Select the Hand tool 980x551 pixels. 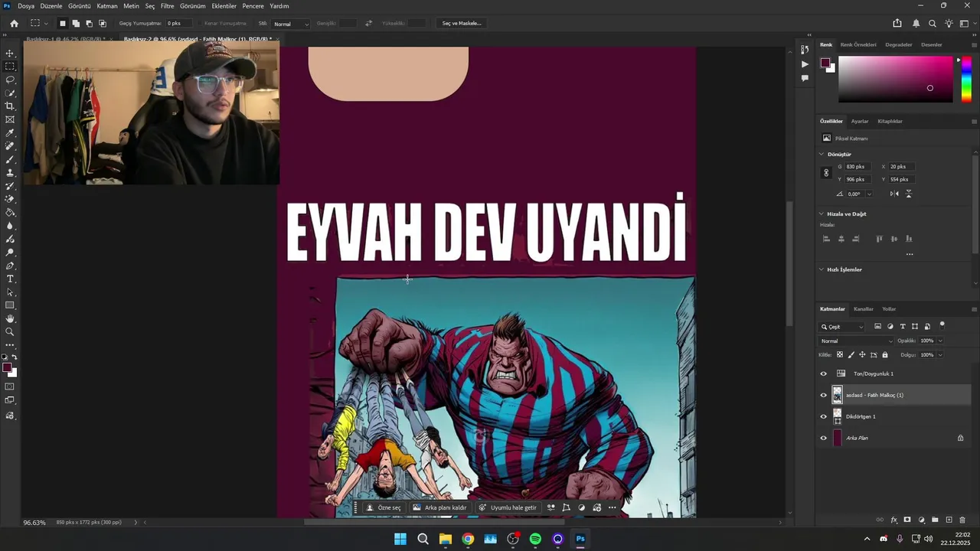click(x=10, y=318)
